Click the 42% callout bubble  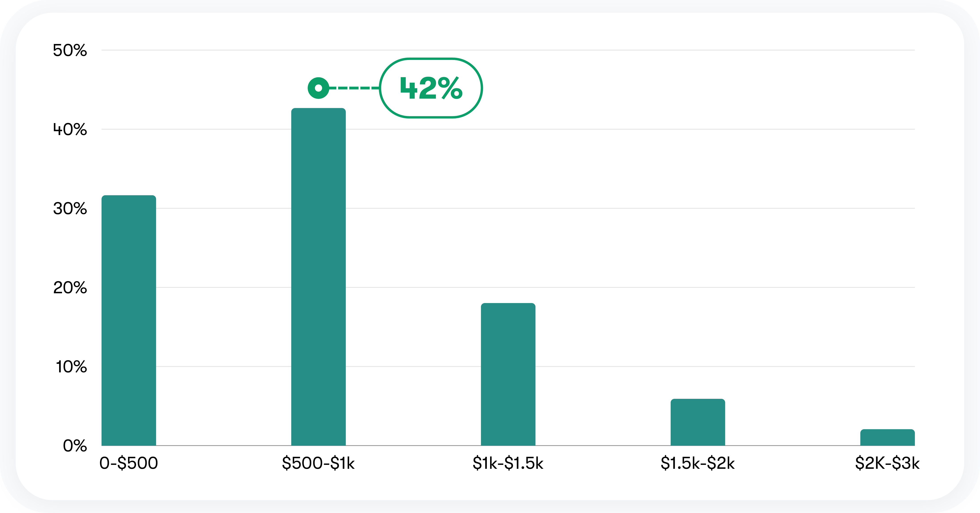[x=431, y=88]
